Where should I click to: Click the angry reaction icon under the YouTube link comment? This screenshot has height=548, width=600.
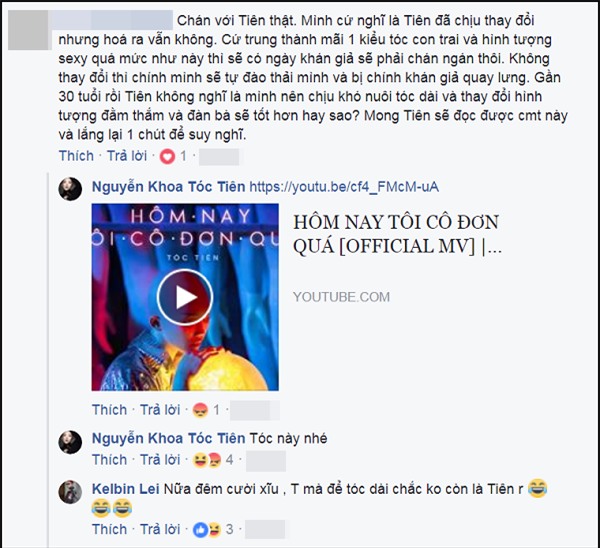coord(200,410)
